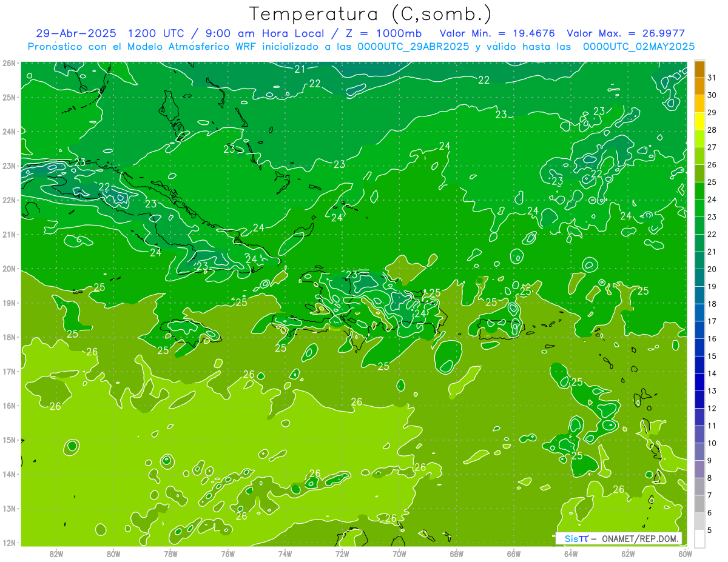
Task: Click the '24N' latitude label
Action: 9,132
